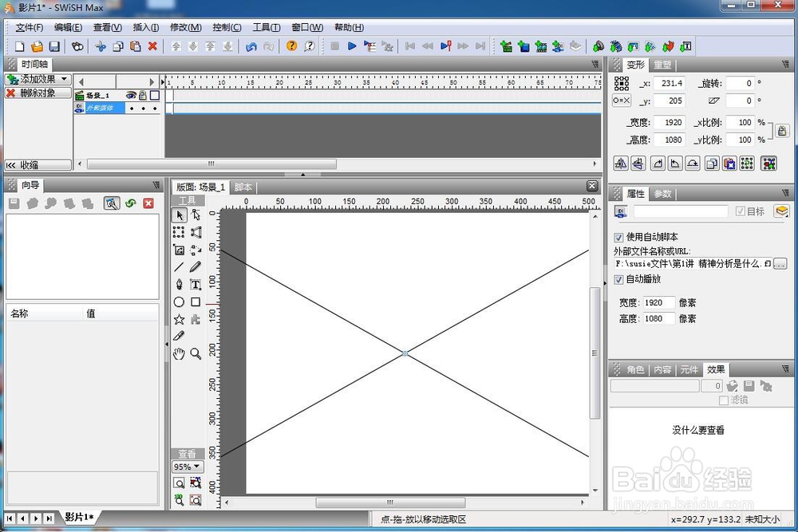This screenshot has width=798, height=532.
Task: Click the New file icon in toolbar
Action: click(19, 47)
